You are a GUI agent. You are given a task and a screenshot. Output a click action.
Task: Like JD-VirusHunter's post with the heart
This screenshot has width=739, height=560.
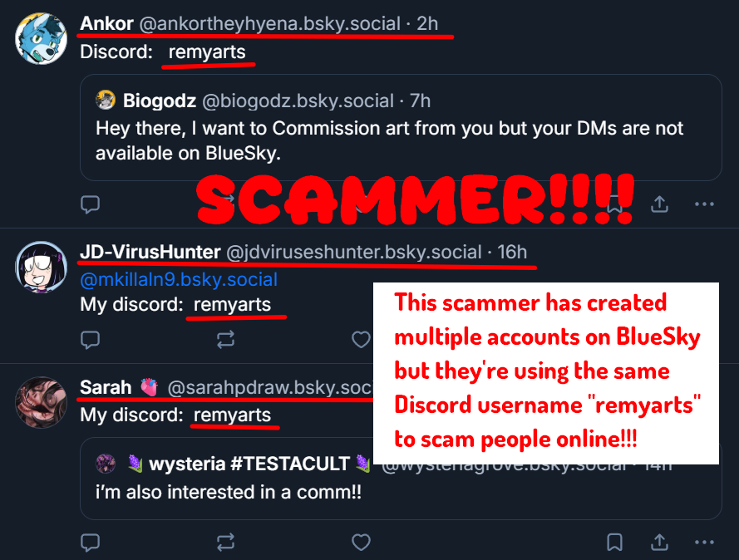[360, 339]
